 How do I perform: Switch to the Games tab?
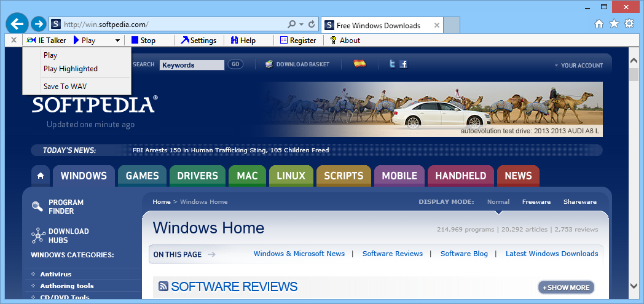point(142,176)
